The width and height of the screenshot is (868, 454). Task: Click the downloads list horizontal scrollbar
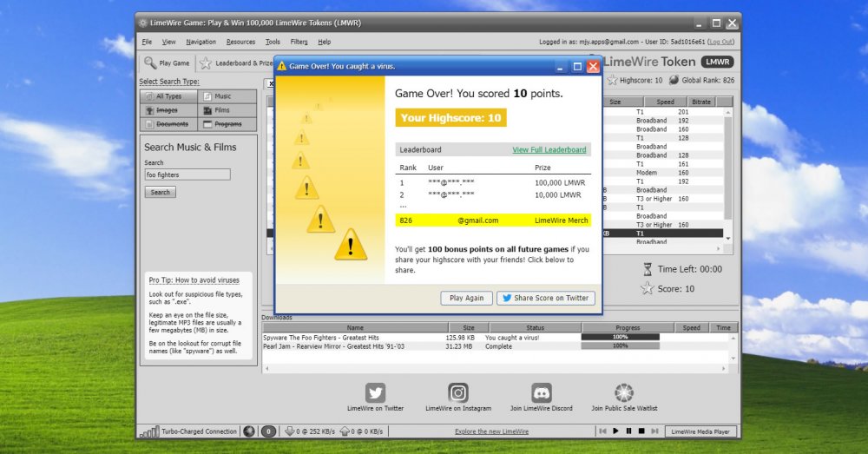tap(496, 368)
